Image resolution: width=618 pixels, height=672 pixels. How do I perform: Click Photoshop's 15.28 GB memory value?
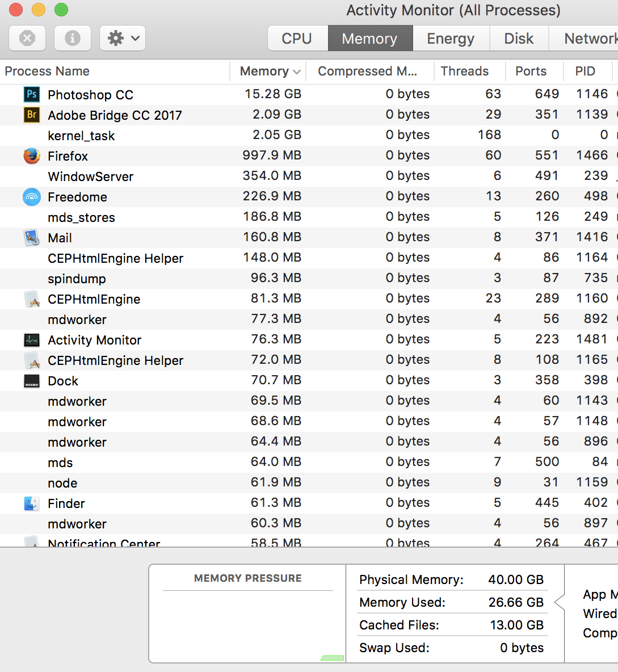tap(273, 94)
